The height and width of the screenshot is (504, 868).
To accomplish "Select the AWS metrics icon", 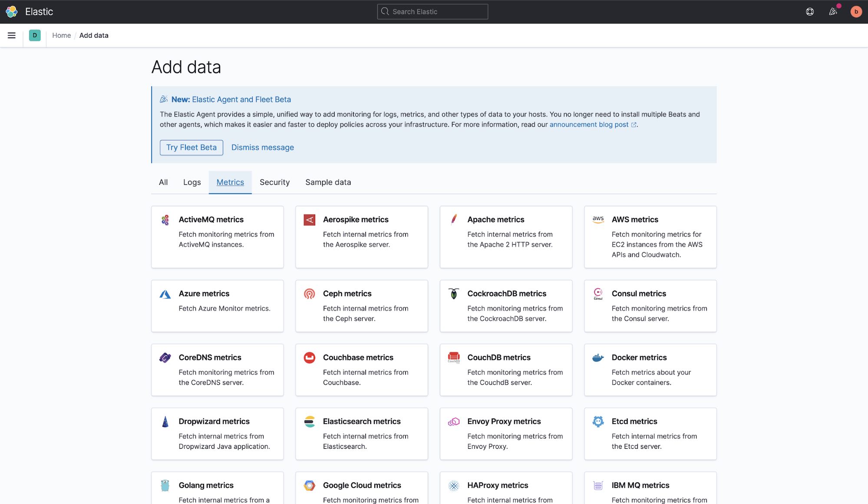I will point(598,220).
